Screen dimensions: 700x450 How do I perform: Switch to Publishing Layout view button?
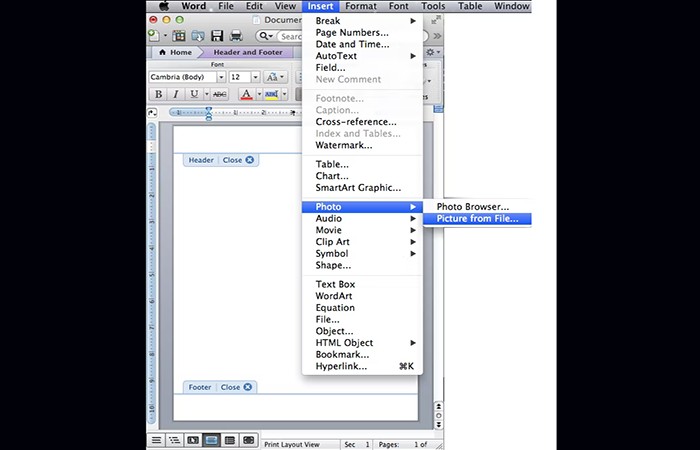tap(193, 441)
